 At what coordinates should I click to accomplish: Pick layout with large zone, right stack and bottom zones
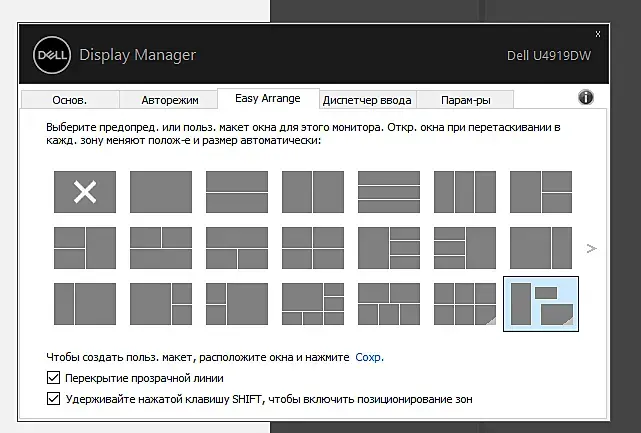point(313,304)
